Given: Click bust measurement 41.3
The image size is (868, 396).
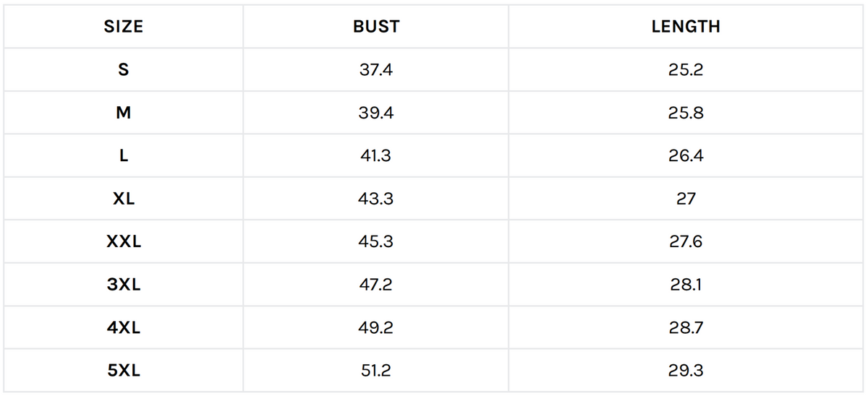Looking at the screenshot, I should (376, 156).
